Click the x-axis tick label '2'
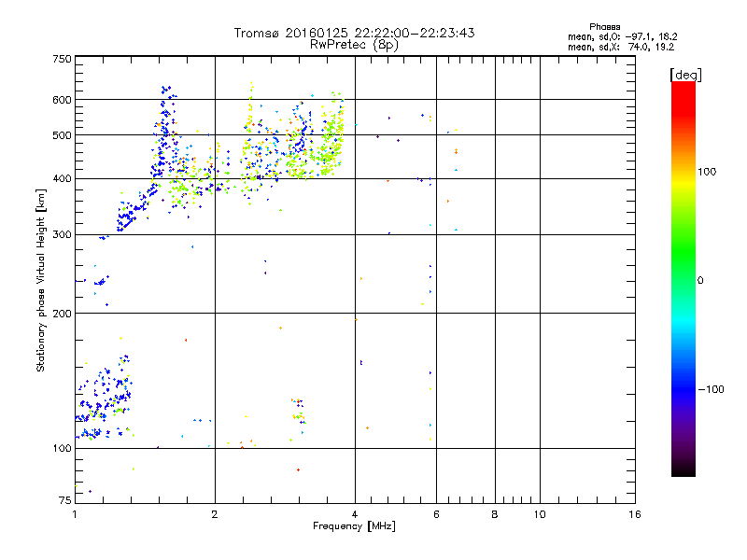Screen dimensions: 747x560 click(x=215, y=514)
